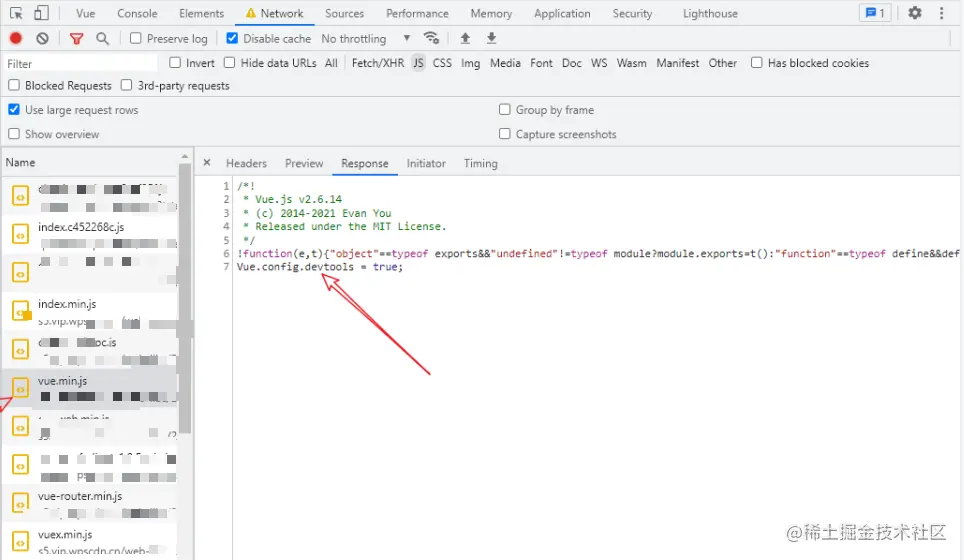
Task: Open the network search magnifier
Action: click(x=102, y=39)
